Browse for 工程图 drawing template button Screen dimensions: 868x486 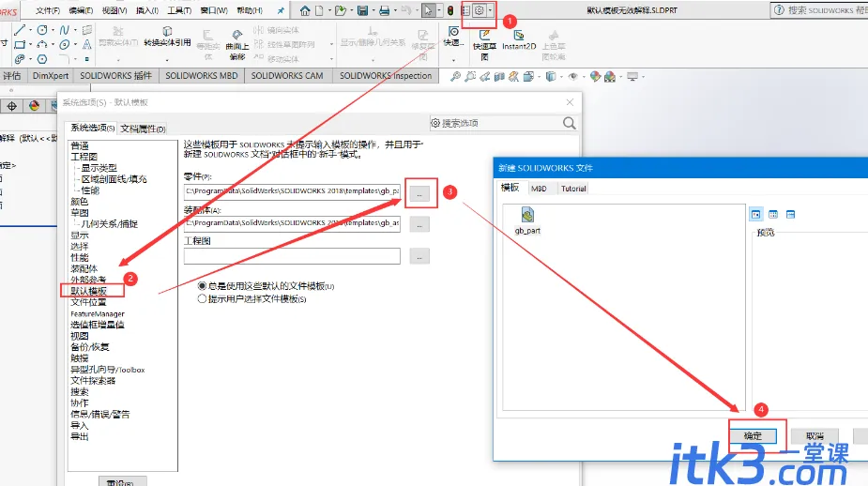pyautogui.click(x=419, y=256)
